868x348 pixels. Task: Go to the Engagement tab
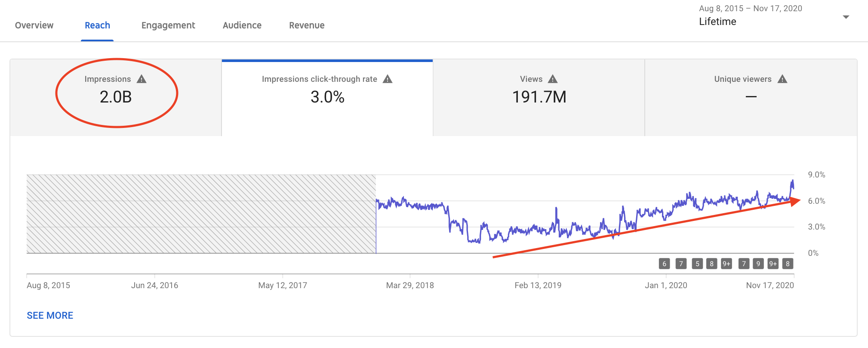point(168,25)
